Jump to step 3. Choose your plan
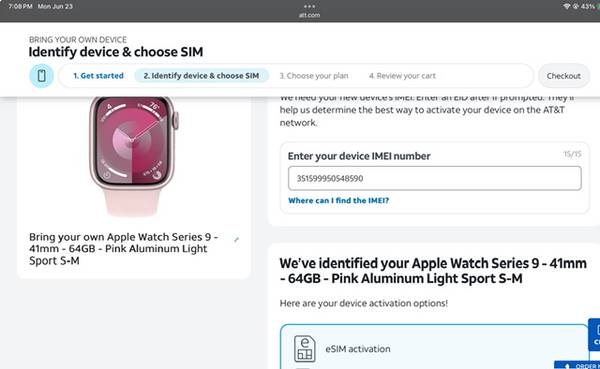Image resolution: width=600 pixels, height=369 pixels. 314,76
